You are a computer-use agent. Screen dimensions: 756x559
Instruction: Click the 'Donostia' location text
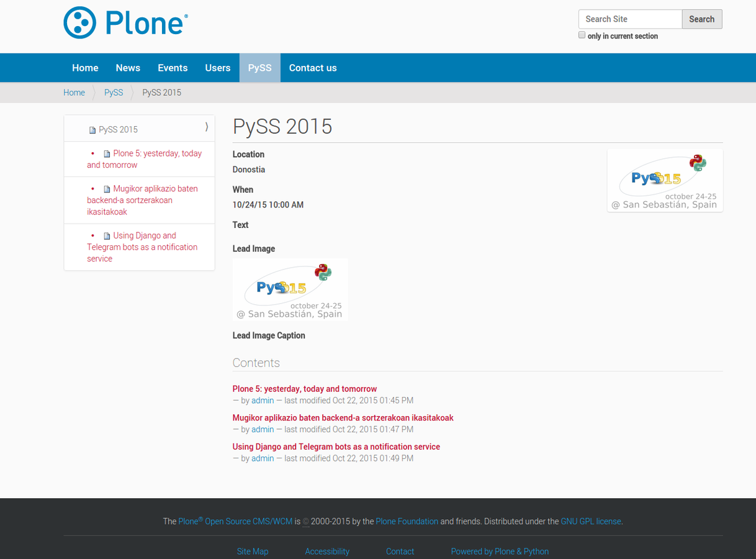coord(249,170)
